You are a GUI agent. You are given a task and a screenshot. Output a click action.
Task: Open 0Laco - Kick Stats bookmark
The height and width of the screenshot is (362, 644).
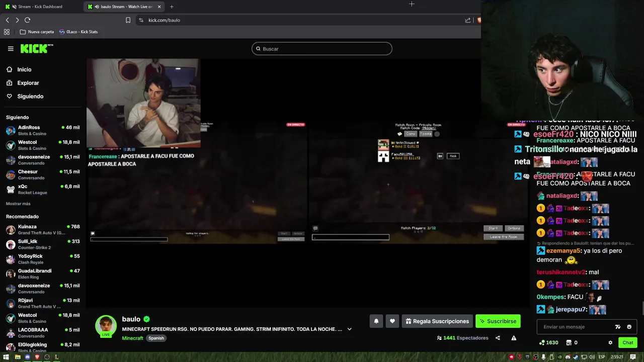(78, 32)
